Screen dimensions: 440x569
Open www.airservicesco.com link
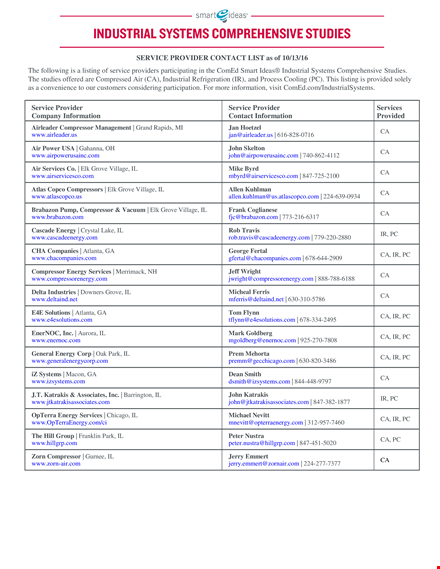click(x=62, y=176)
